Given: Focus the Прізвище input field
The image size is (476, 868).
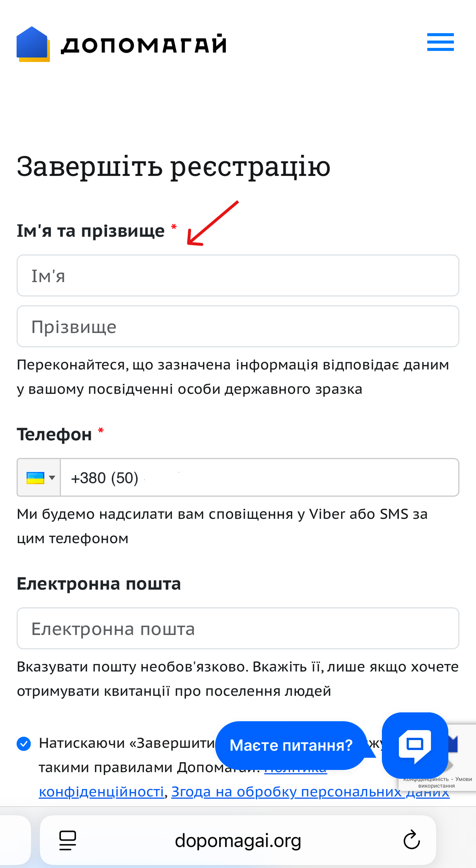Looking at the screenshot, I should click(238, 326).
